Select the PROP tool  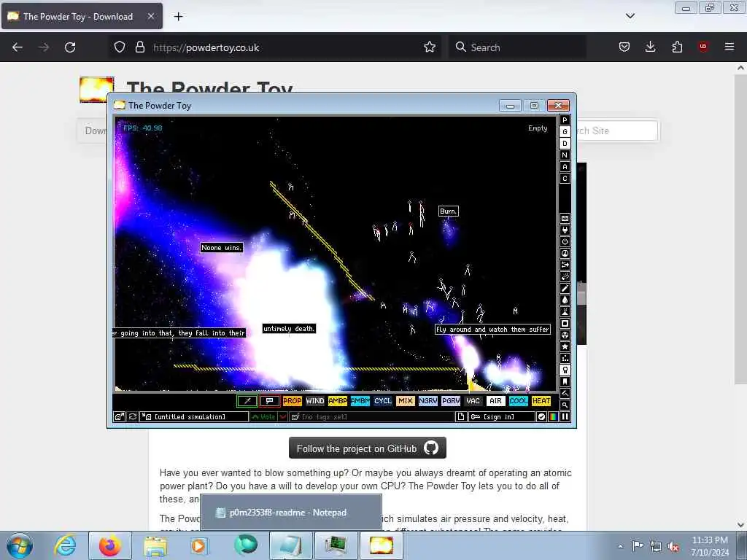point(292,401)
